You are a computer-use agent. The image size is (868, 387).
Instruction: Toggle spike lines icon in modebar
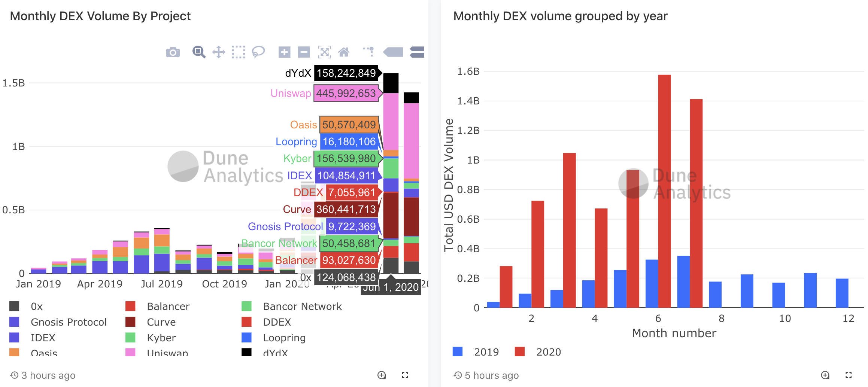[x=369, y=52]
